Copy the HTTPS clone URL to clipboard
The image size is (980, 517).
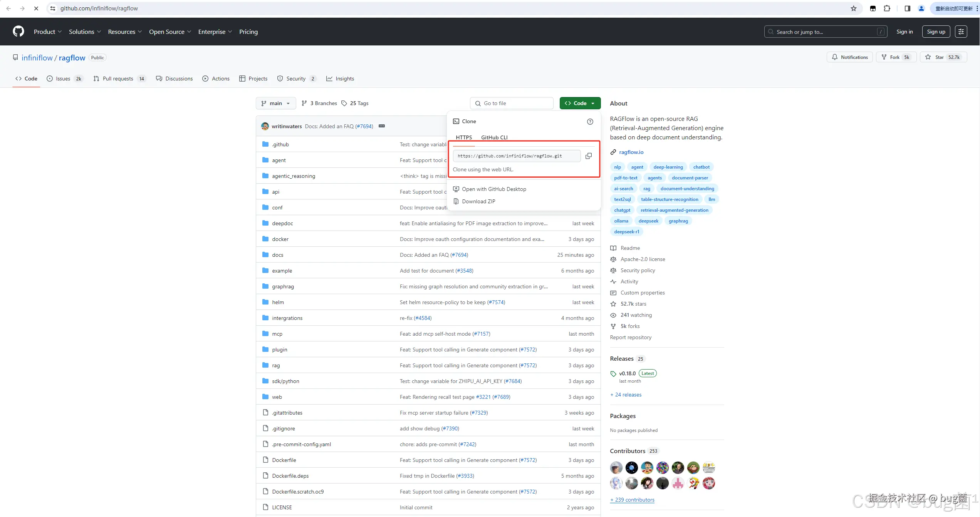coord(588,156)
